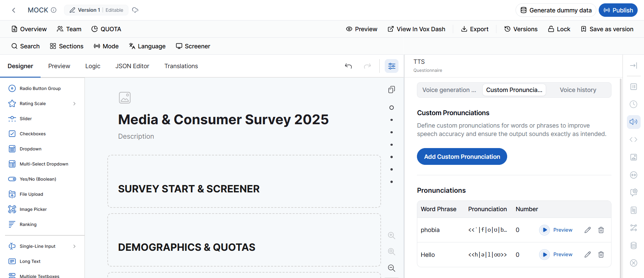The height and width of the screenshot is (278, 644).
Task: Delete the phobia pronunciation entry
Action: 601,230
